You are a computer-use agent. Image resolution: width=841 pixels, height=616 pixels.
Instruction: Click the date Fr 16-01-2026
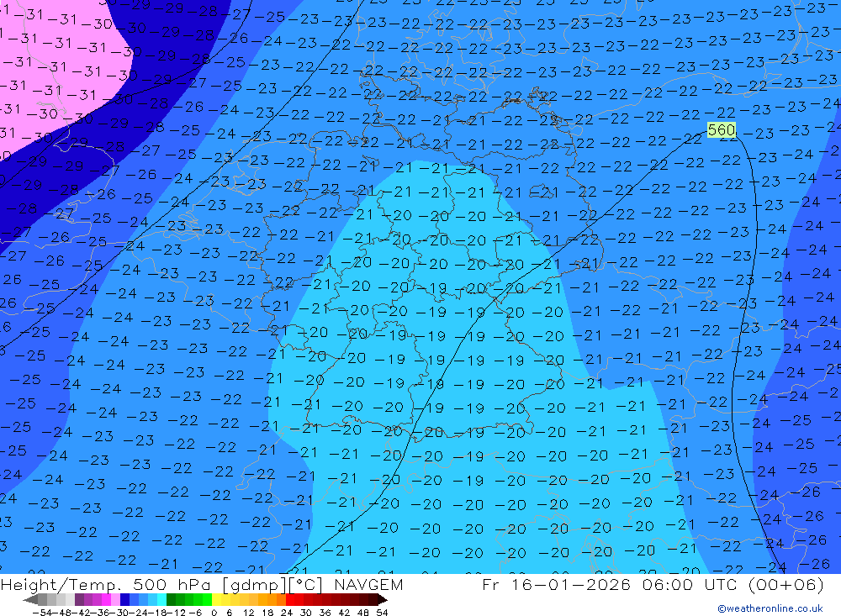coord(557,585)
